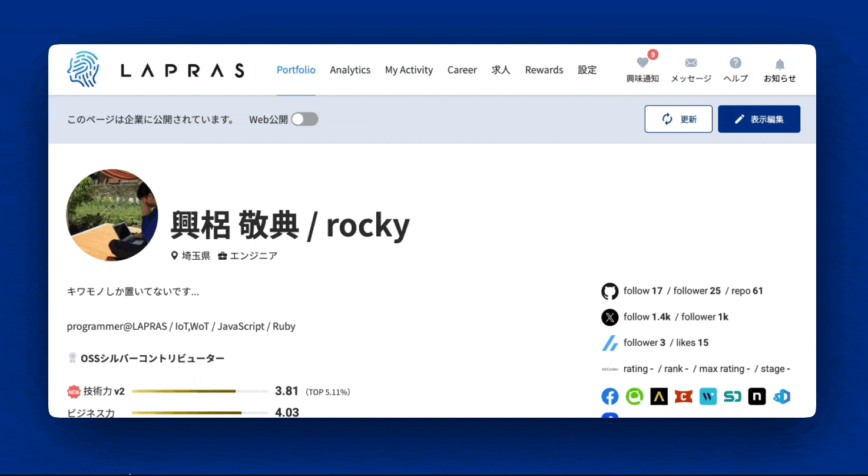The width and height of the screenshot is (868, 476).
Task: Switch to the Portfolio tab
Action: pos(296,70)
